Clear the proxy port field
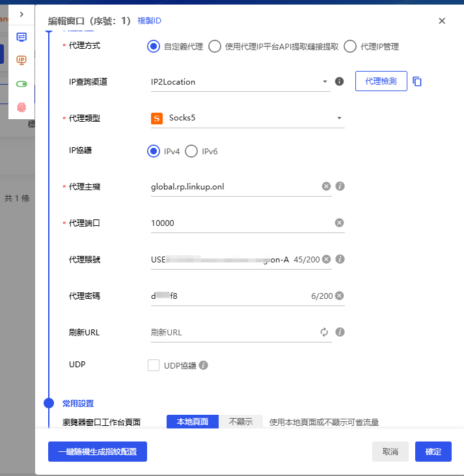464x476 pixels. [339, 223]
